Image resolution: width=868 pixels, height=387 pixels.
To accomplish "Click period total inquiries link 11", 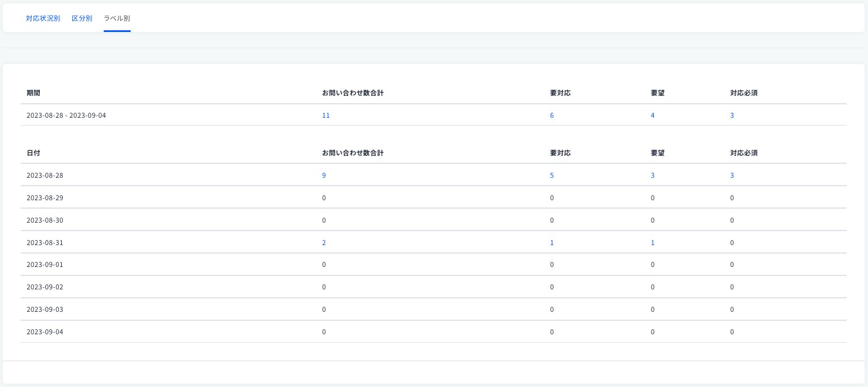I will [x=326, y=116].
